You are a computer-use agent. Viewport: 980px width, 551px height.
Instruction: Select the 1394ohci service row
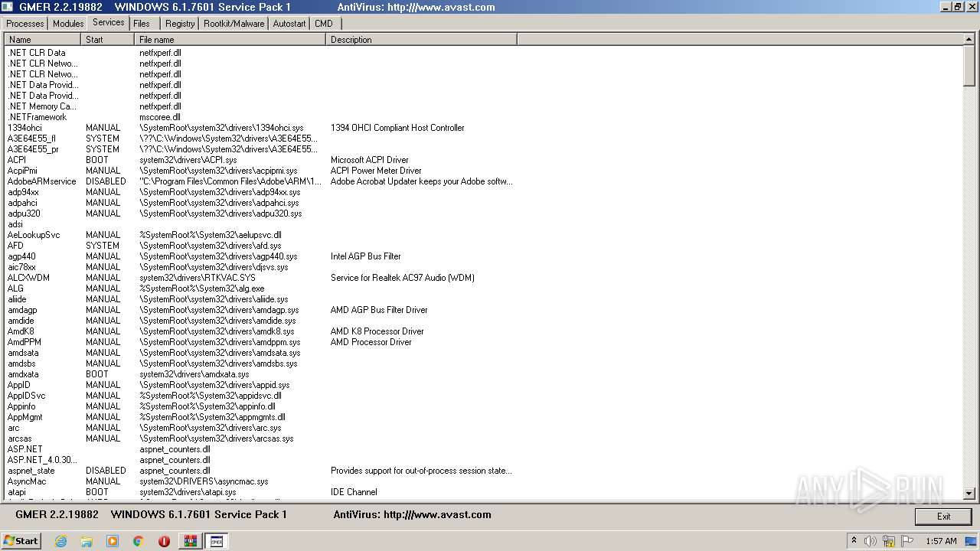click(x=483, y=128)
